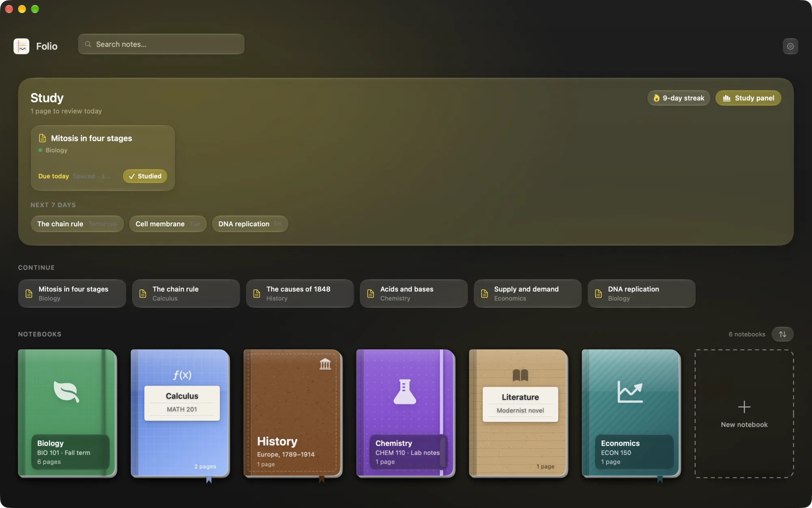
Task: Click the '6 notebooks' count text
Action: click(747, 334)
